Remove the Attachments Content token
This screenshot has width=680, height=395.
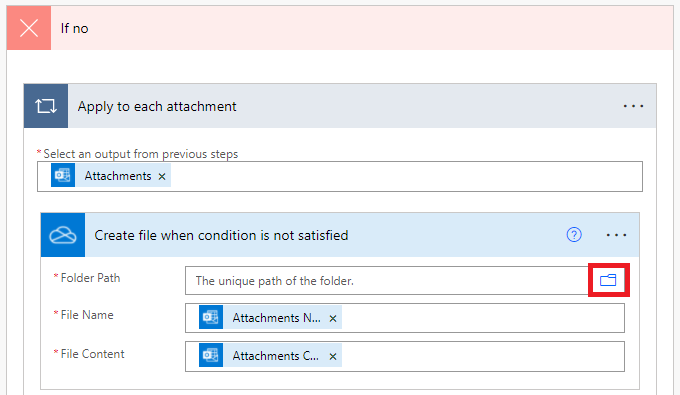(333, 356)
